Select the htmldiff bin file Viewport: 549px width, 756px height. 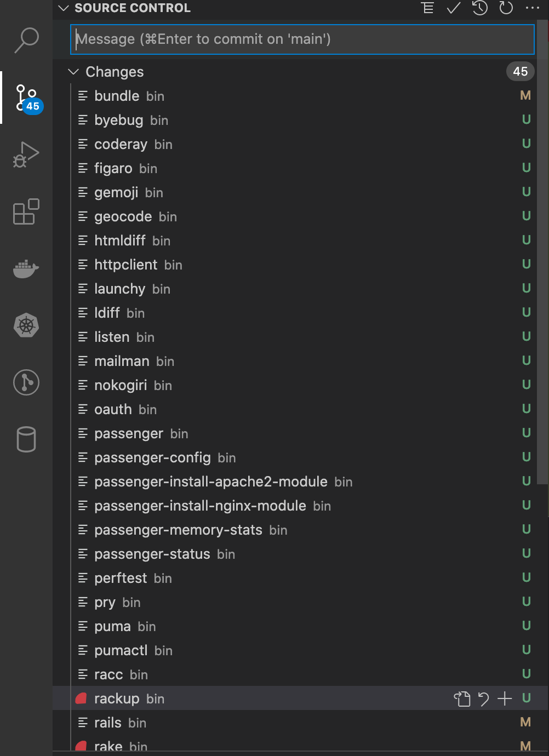300,240
